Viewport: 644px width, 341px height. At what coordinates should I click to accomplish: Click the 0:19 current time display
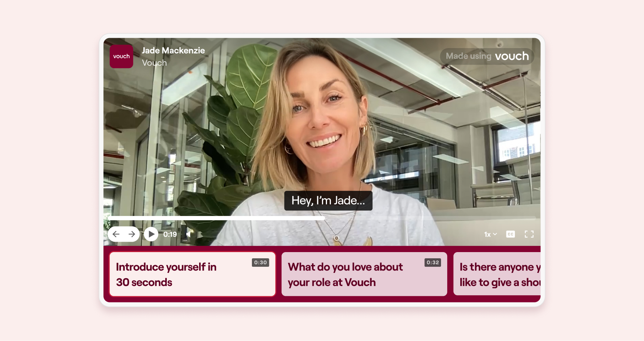(x=170, y=234)
